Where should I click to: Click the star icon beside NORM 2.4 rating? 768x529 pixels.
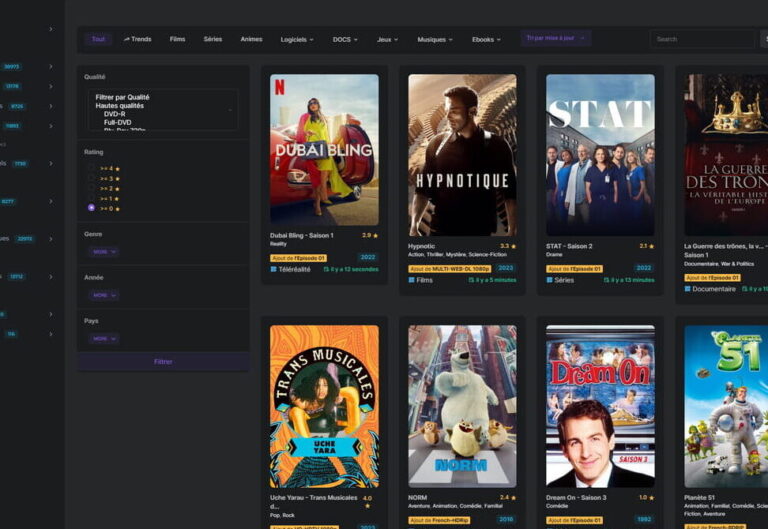tap(513, 498)
